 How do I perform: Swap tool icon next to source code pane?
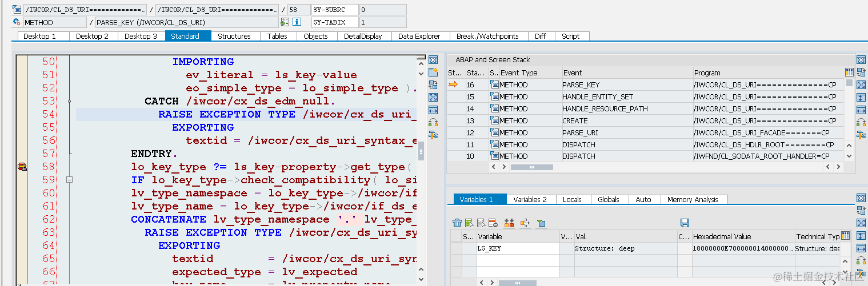[433, 84]
